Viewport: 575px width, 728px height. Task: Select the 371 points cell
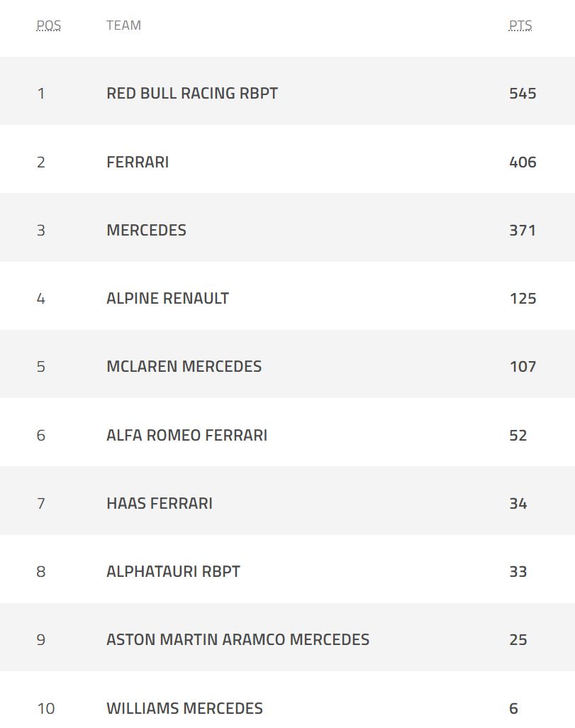click(523, 231)
